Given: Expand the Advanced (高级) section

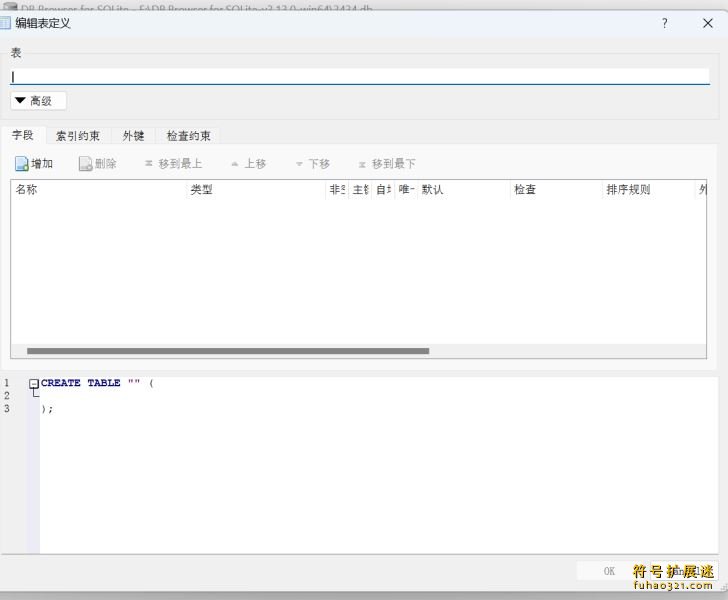Looking at the screenshot, I should (x=39, y=101).
